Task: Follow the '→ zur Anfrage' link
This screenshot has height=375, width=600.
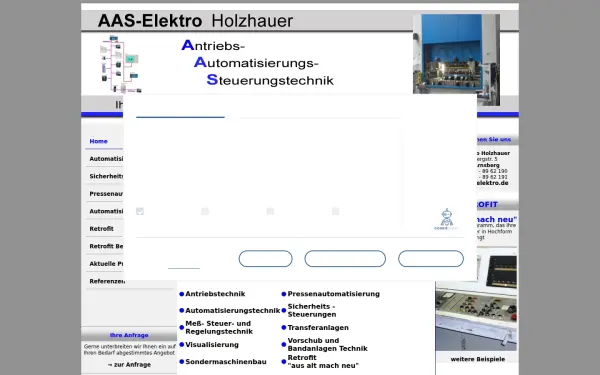Action: (x=129, y=365)
